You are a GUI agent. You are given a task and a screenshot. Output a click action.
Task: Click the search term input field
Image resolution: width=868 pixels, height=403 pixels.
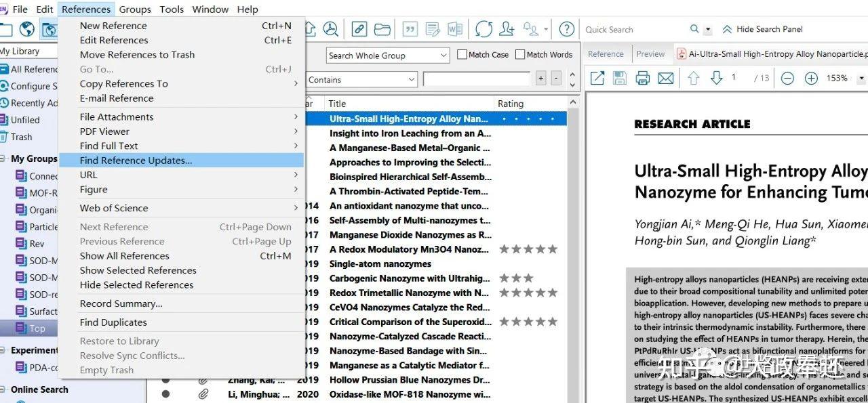click(x=477, y=79)
